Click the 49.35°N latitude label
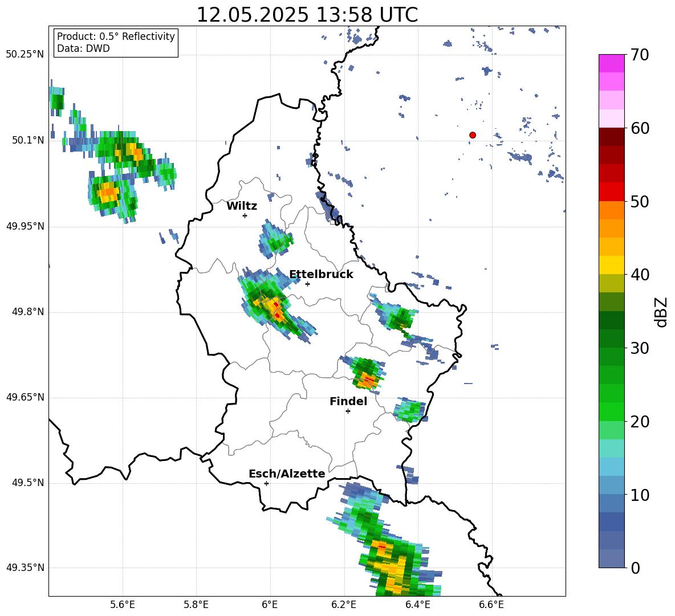 click(25, 568)
